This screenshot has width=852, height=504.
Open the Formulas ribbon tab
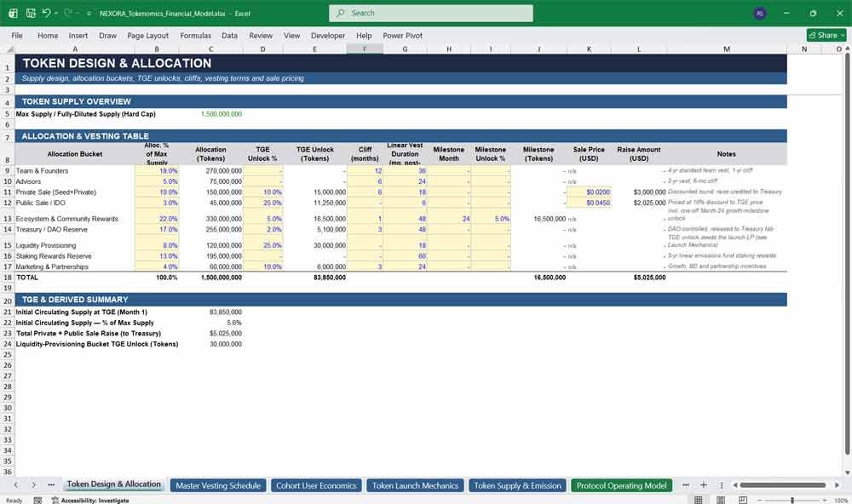pos(196,35)
